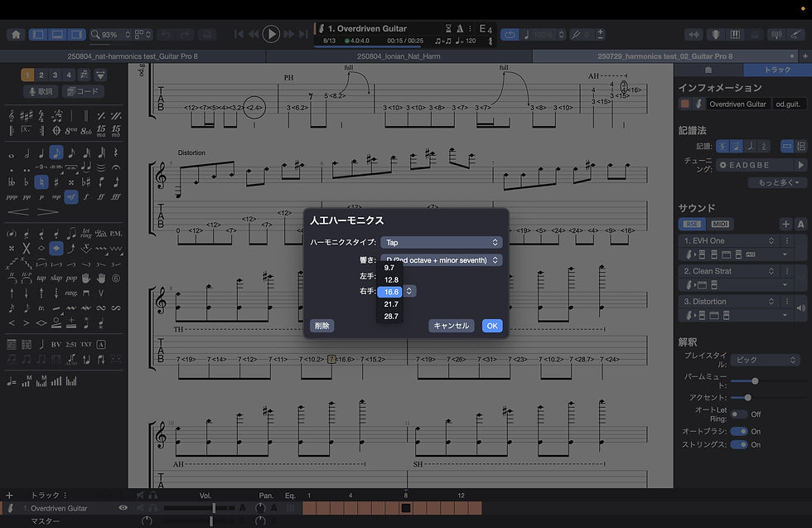The height and width of the screenshot is (528, 812).
Task: Open the 2. Clean Strat sound selector
Action: [x=729, y=271]
